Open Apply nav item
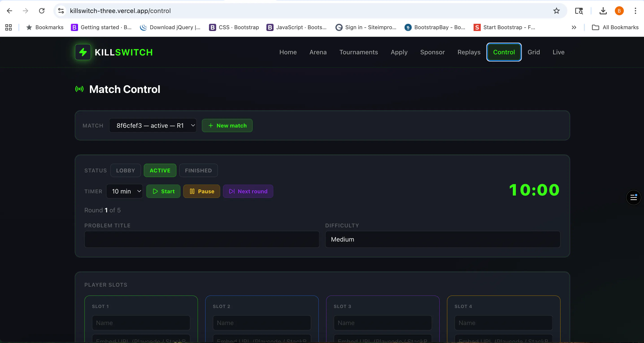Viewport: 644px width, 343px height. (x=399, y=52)
